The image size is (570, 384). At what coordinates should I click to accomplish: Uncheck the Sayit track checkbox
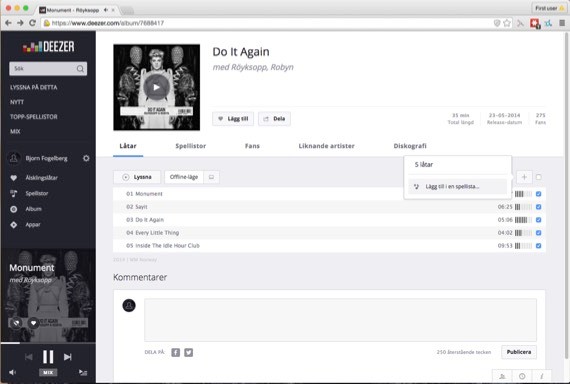[x=539, y=207]
